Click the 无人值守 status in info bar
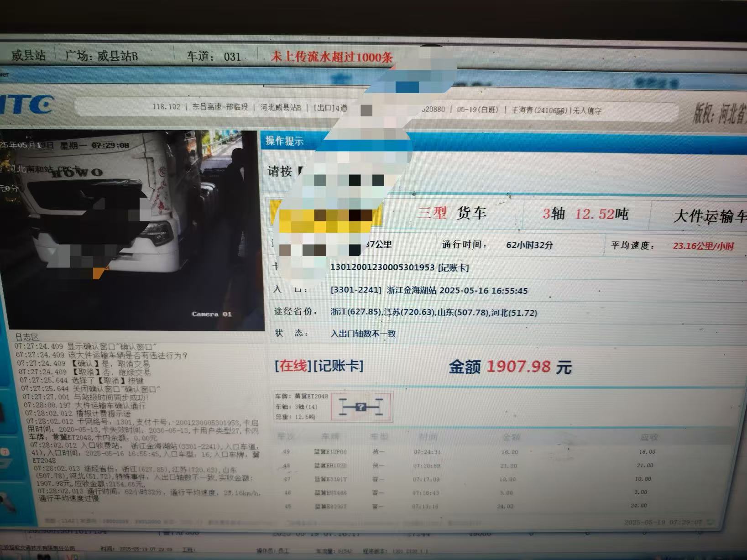 click(x=587, y=111)
